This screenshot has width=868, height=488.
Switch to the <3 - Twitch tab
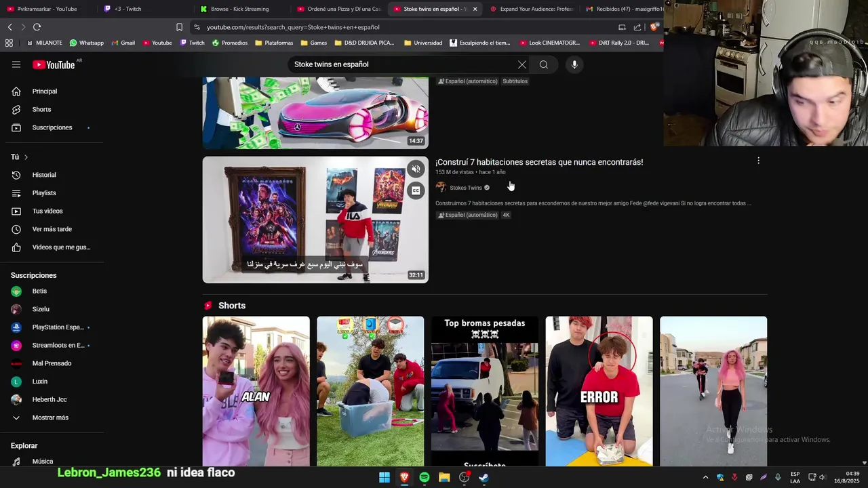127,9
